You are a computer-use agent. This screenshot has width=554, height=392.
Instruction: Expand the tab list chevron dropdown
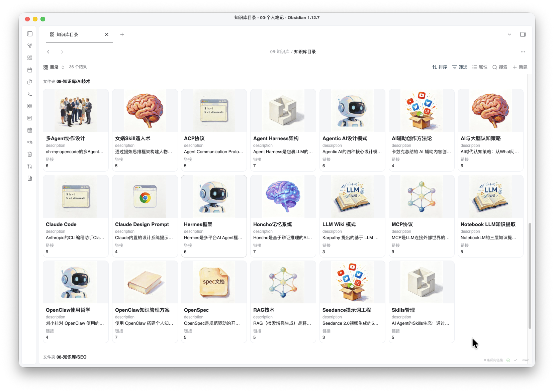click(x=510, y=34)
